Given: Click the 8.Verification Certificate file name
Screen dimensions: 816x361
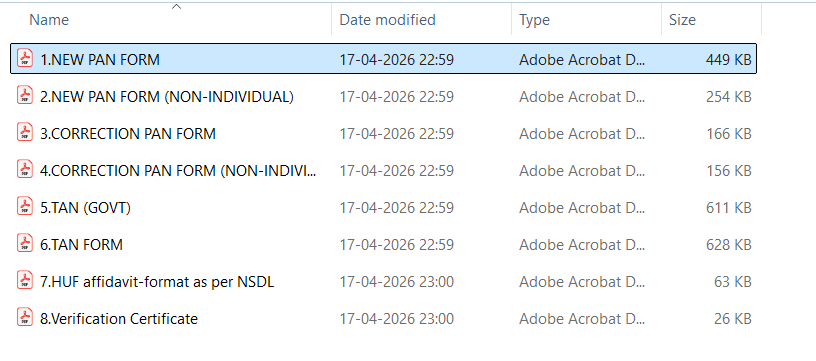Looking at the screenshot, I should click(x=119, y=318).
